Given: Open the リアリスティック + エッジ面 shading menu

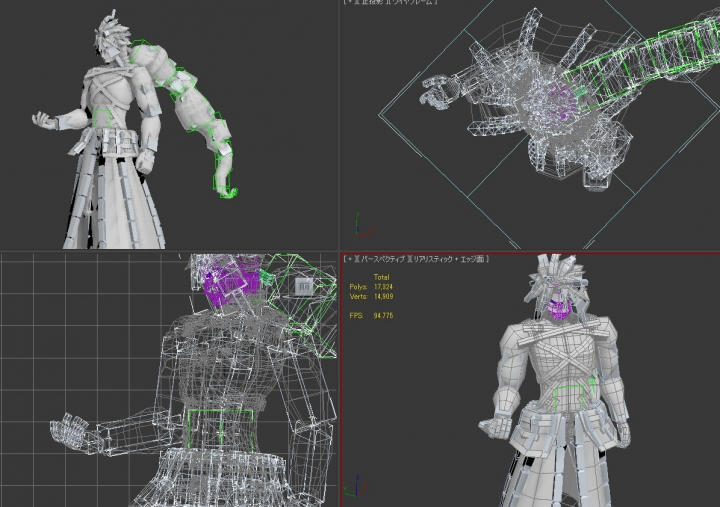Looking at the screenshot, I should [x=448, y=259].
